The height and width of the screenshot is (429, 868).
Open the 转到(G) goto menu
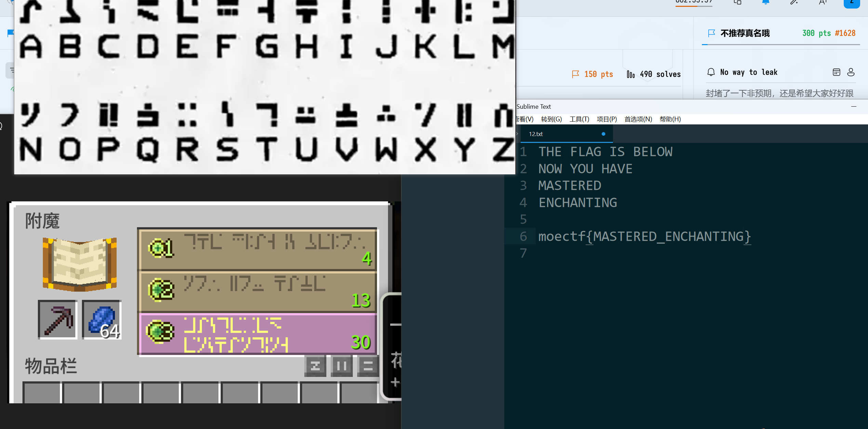pos(551,119)
